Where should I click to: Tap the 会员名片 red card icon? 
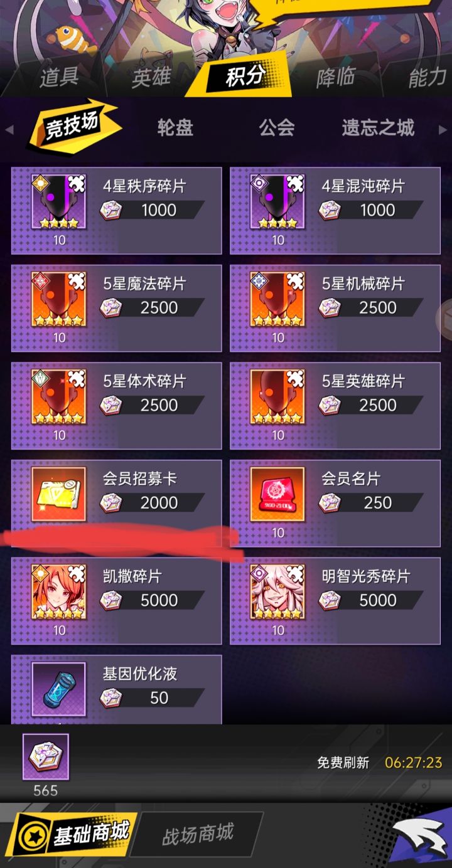tap(278, 495)
